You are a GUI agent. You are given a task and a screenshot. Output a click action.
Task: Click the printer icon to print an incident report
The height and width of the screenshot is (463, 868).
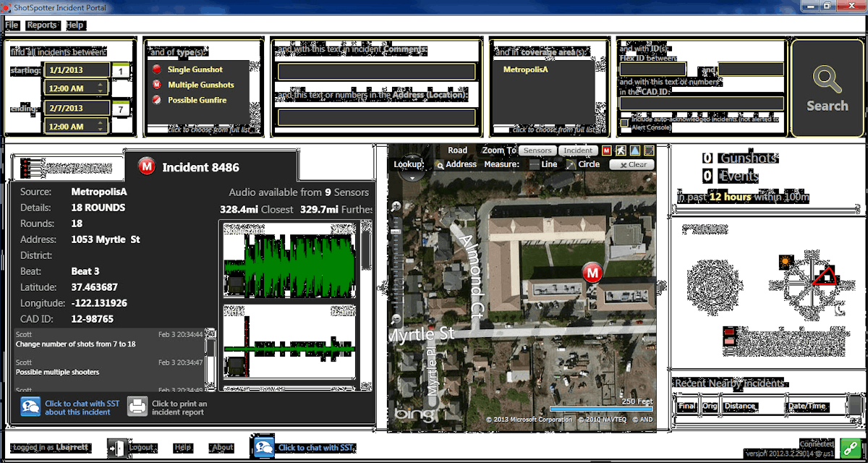point(137,406)
